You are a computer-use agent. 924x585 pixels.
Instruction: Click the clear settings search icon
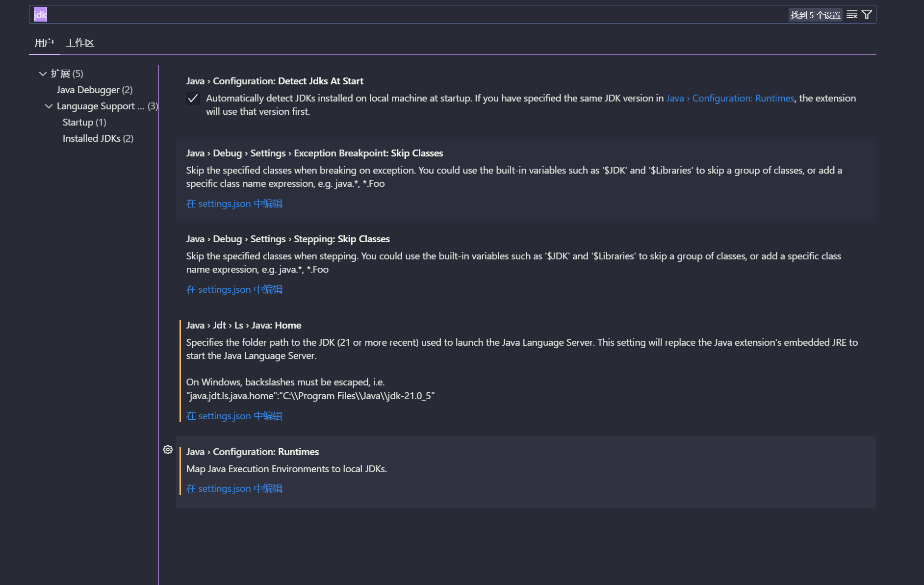point(852,15)
